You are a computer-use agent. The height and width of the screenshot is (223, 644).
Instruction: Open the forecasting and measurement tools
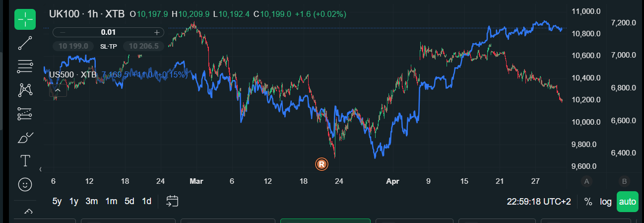pyautogui.click(x=25, y=114)
